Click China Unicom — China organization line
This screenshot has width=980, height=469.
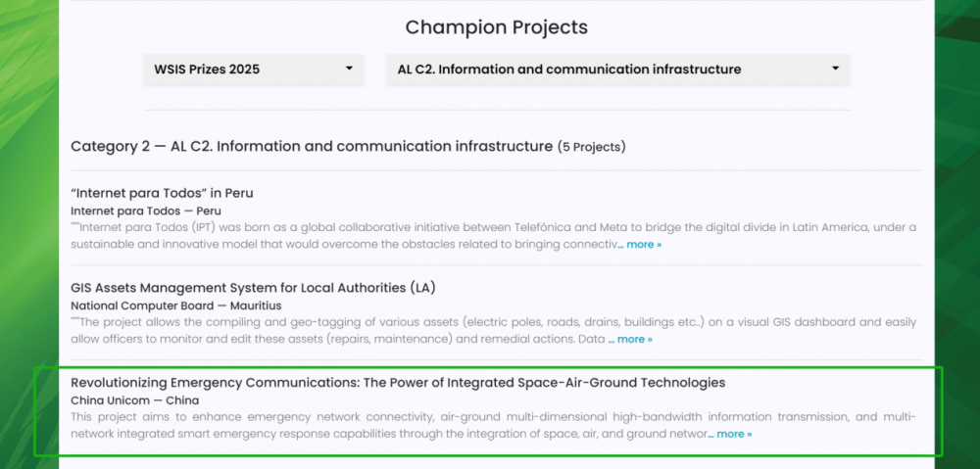pyautogui.click(x=135, y=400)
